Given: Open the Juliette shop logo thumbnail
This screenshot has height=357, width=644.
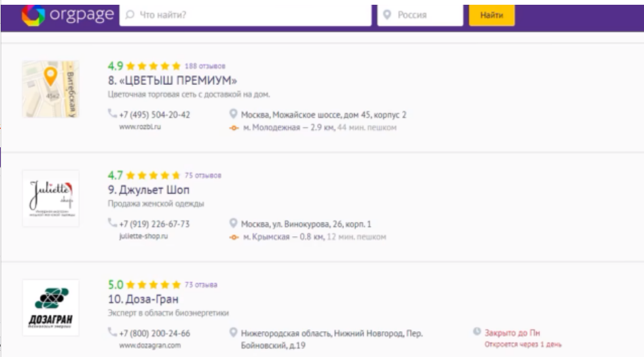Looking at the screenshot, I should [x=50, y=198].
